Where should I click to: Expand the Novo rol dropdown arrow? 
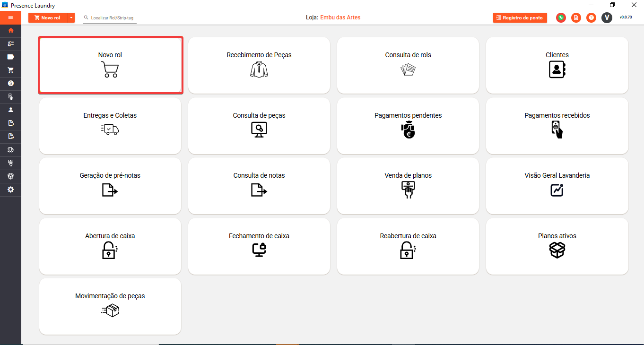[71, 17]
